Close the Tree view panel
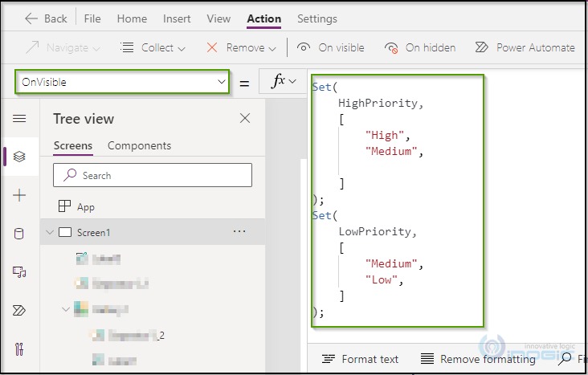The width and height of the screenshot is (588, 375). pos(245,119)
